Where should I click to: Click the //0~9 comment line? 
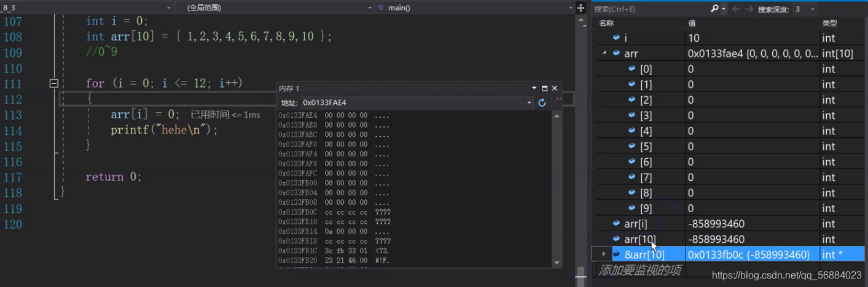pos(101,52)
